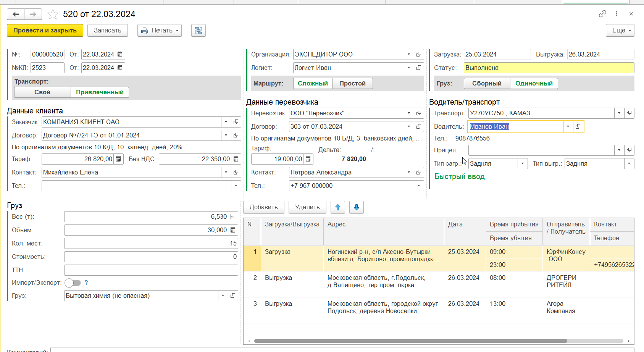Choose Одиночный cargo type
Viewport: 644px width, 352px height.
click(534, 83)
